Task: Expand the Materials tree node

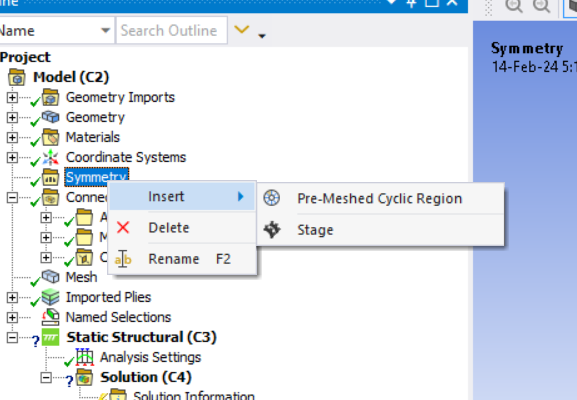Action: coord(12,137)
